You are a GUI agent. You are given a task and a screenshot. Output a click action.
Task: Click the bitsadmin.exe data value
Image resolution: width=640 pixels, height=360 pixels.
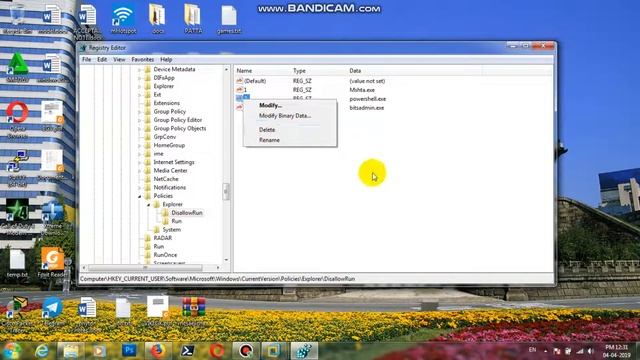[x=367, y=108]
